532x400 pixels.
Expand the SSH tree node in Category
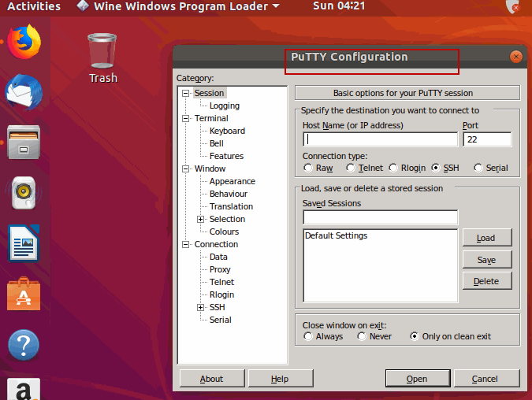[x=200, y=307]
